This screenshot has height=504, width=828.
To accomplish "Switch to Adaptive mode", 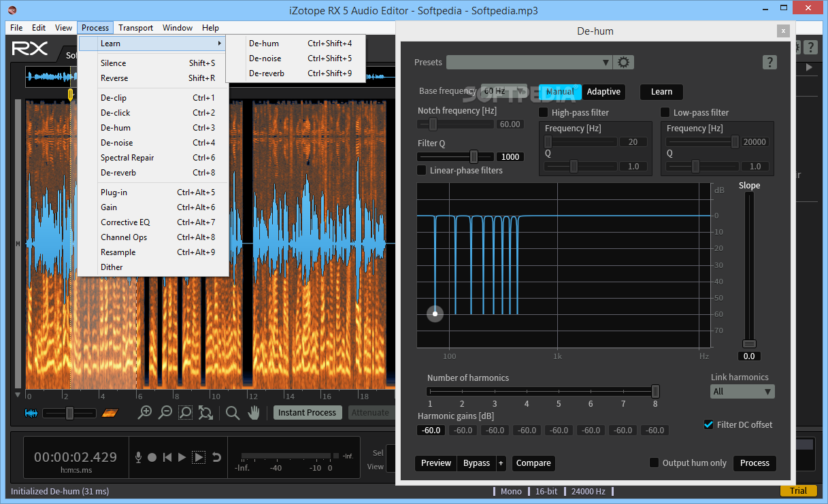I will coord(603,92).
